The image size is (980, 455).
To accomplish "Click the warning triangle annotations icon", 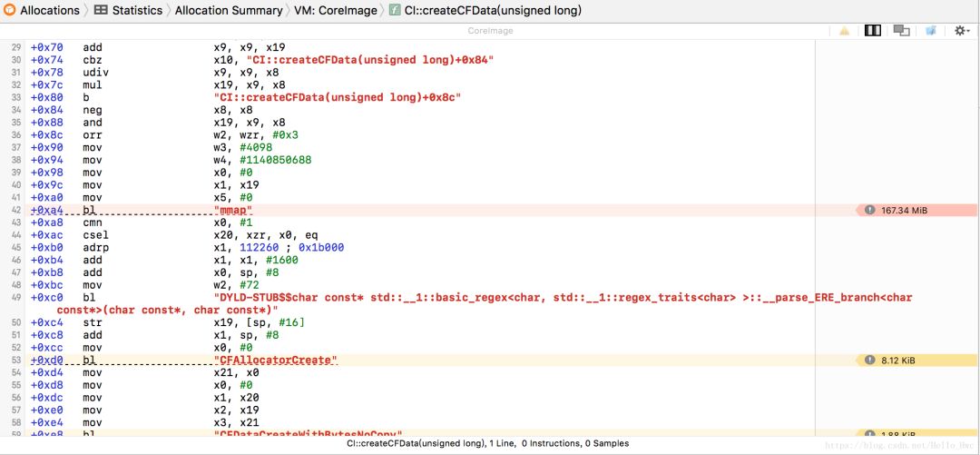I will point(845,31).
